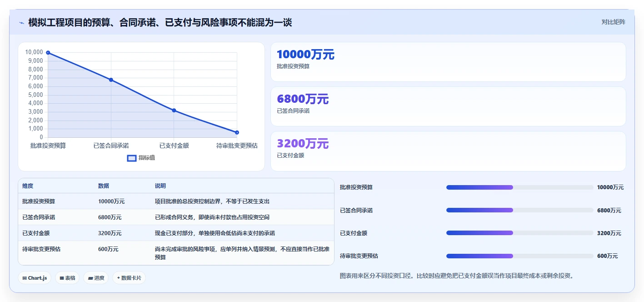Screen dimensions: 644x302
Task: Click the description starting 现金已支付部分
Action: pos(215,233)
